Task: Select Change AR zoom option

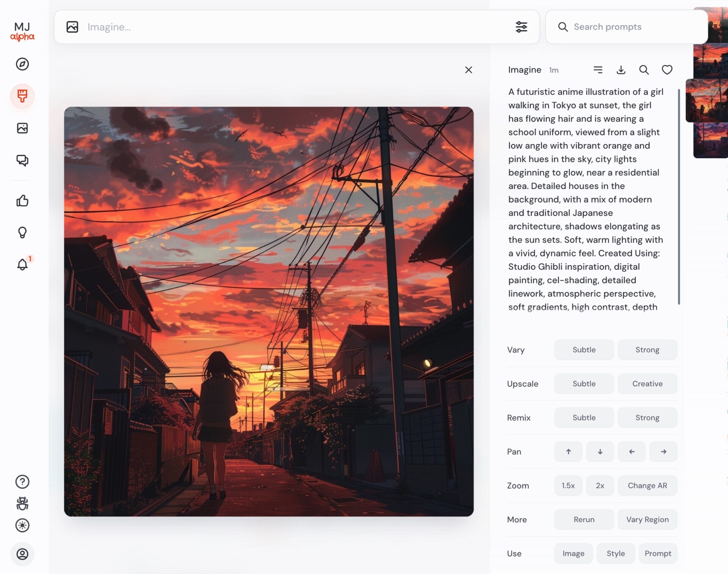Action: click(647, 486)
